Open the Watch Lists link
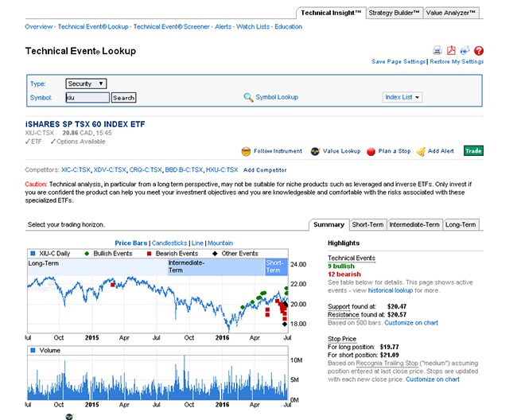 (x=253, y=27)
